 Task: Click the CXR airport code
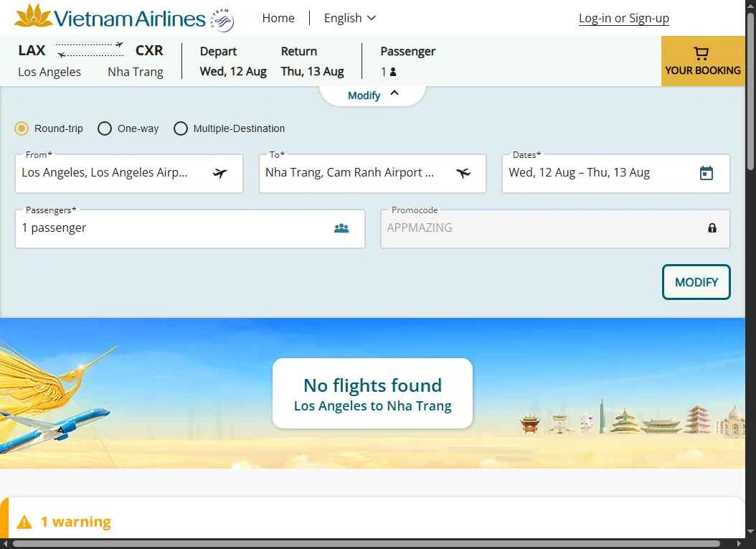coord(149,50)
